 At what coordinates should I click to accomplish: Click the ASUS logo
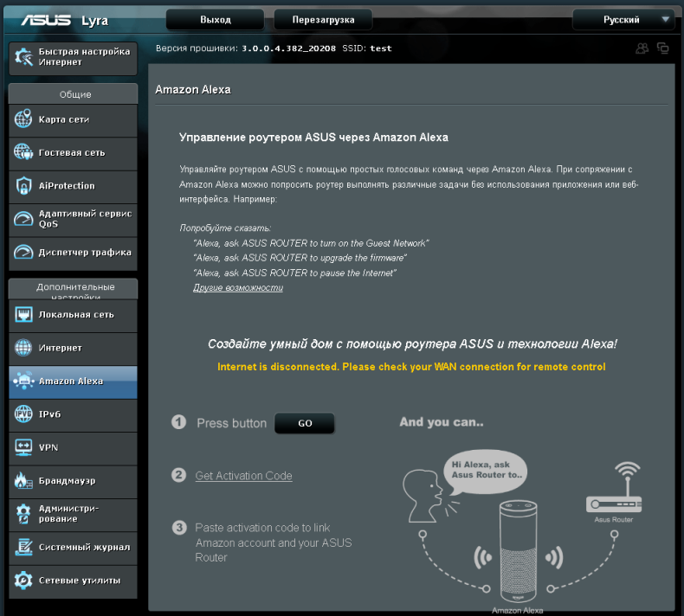coord(46,20)
